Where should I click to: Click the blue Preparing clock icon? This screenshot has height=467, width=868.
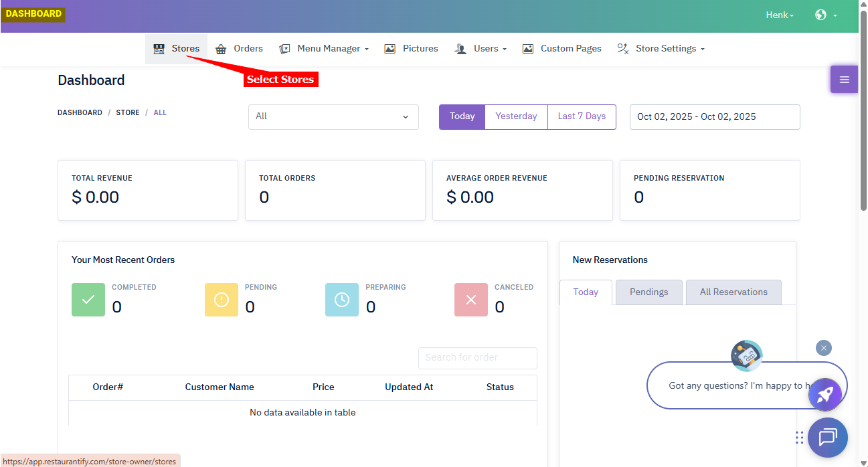click(x=342, y=300)
